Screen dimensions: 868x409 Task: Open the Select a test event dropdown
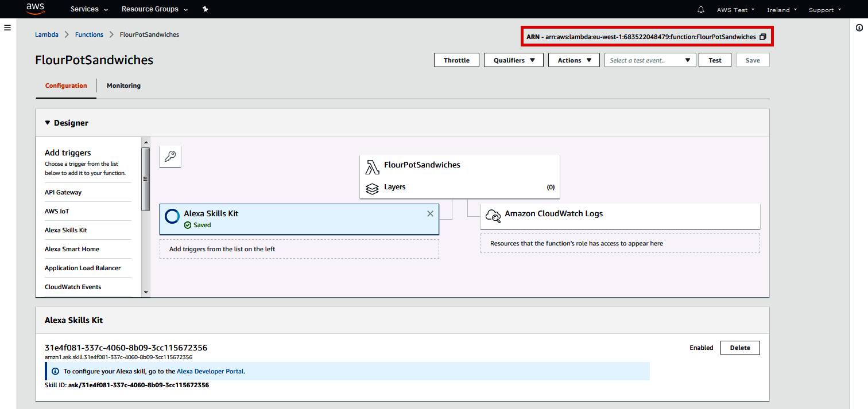(650, 60)
